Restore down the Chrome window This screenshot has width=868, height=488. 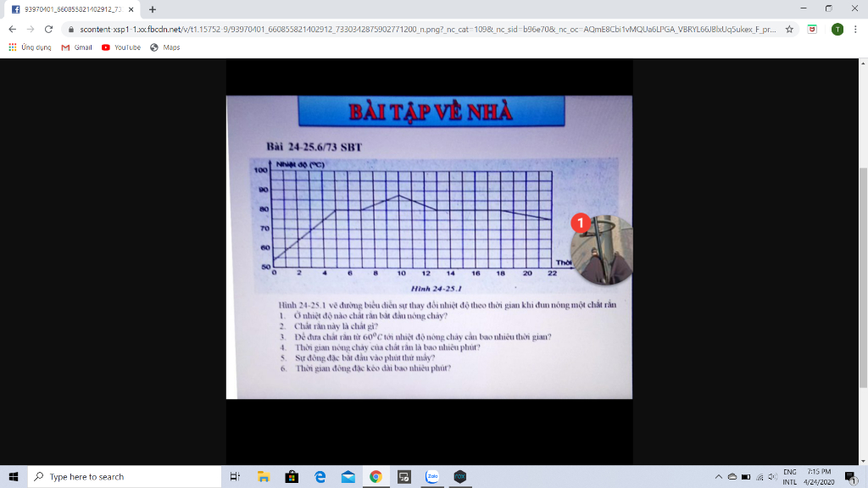829,8
